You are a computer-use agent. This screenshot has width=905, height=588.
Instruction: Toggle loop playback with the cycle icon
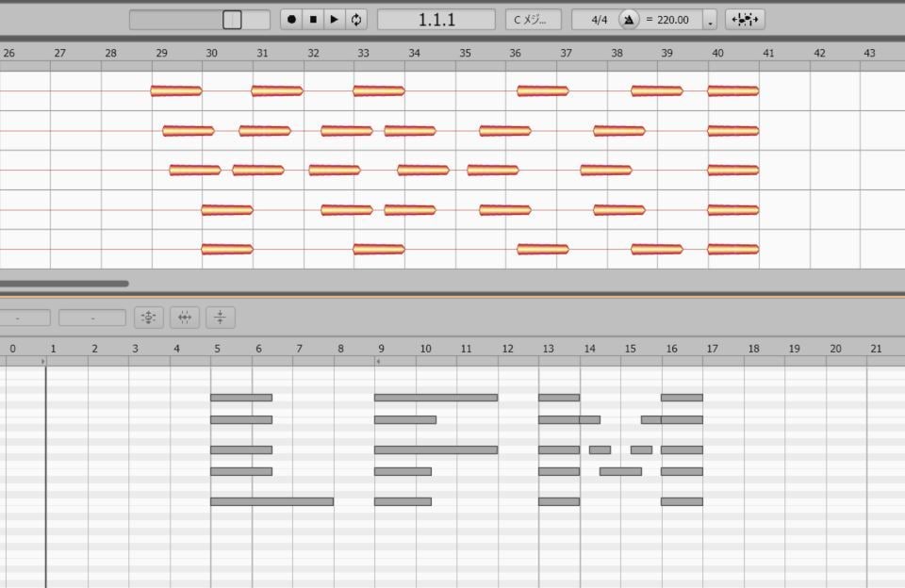(x=356, y=20)
